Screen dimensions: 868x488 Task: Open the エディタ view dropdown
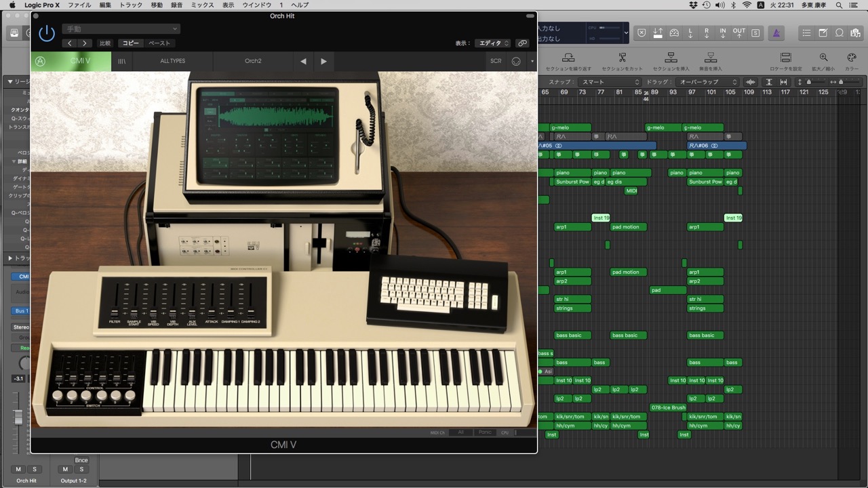point(492,43)
